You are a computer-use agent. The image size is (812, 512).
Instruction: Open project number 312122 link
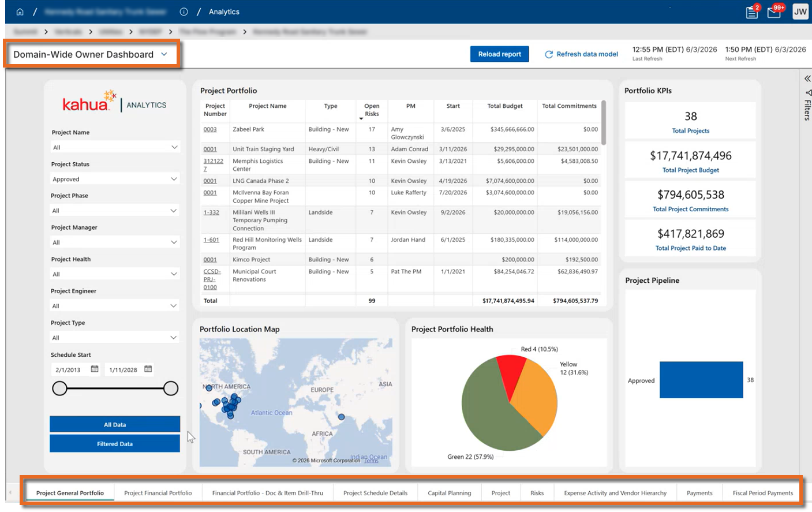tap(213, 165)
